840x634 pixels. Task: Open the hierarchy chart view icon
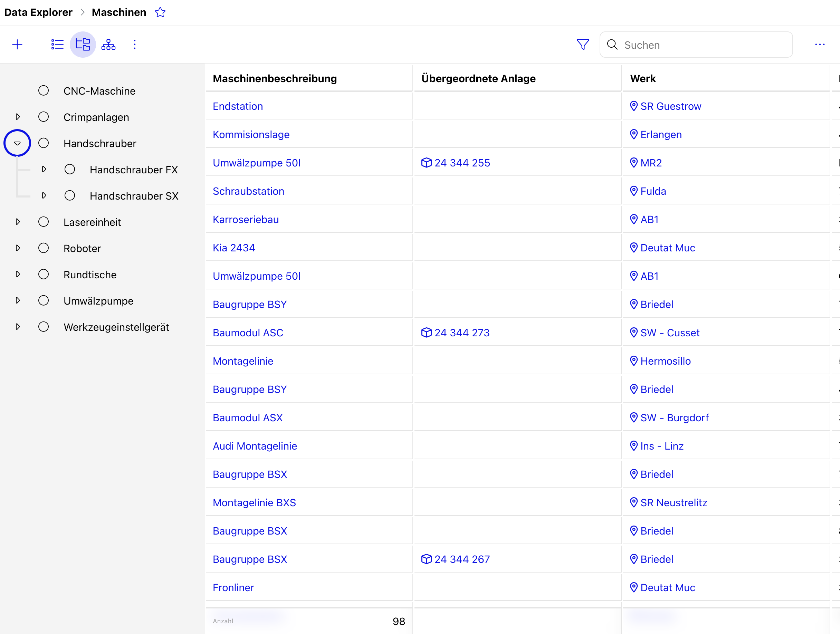pos(108,45)
